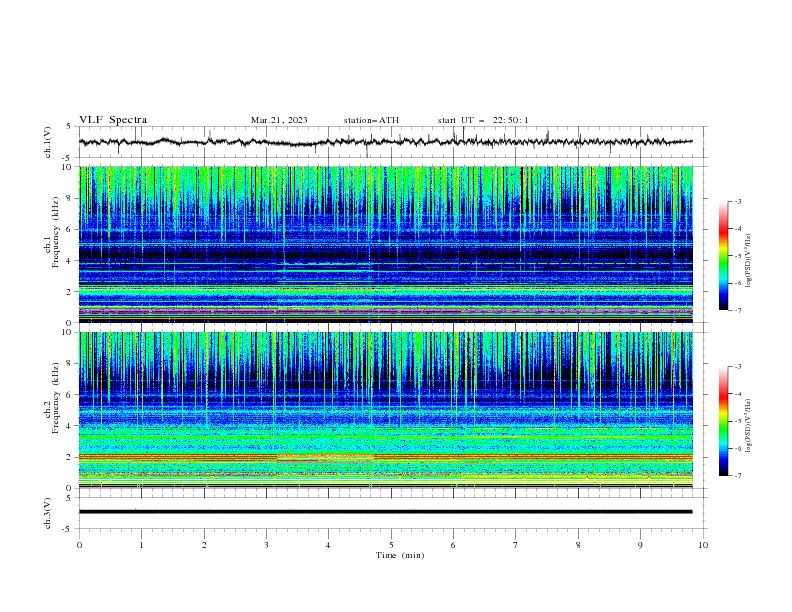This screenshot has width=792, height=612.
Task: Click the time axis "8" tick label
Action: tap(578, 545)
